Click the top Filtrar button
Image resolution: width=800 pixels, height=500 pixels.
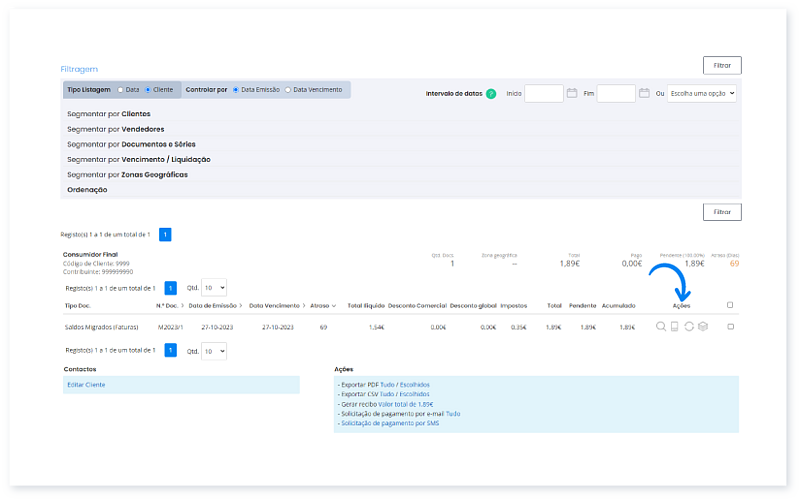[722, 65]
